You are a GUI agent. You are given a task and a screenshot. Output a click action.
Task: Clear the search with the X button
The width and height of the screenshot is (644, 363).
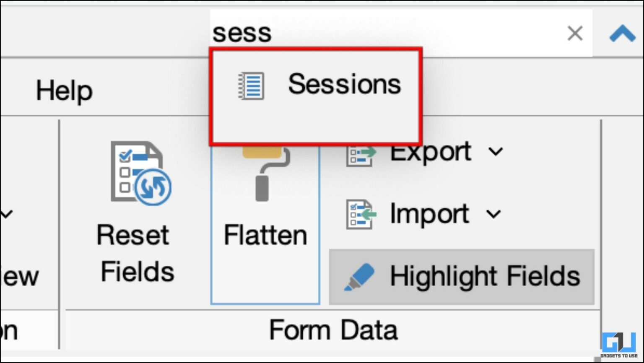click(574, 34)
